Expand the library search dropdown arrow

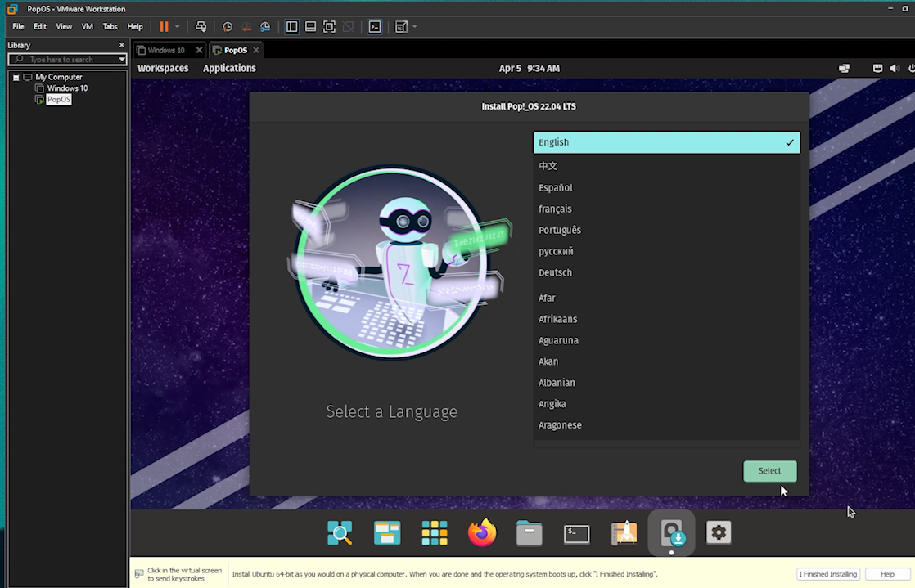[122, 60]
